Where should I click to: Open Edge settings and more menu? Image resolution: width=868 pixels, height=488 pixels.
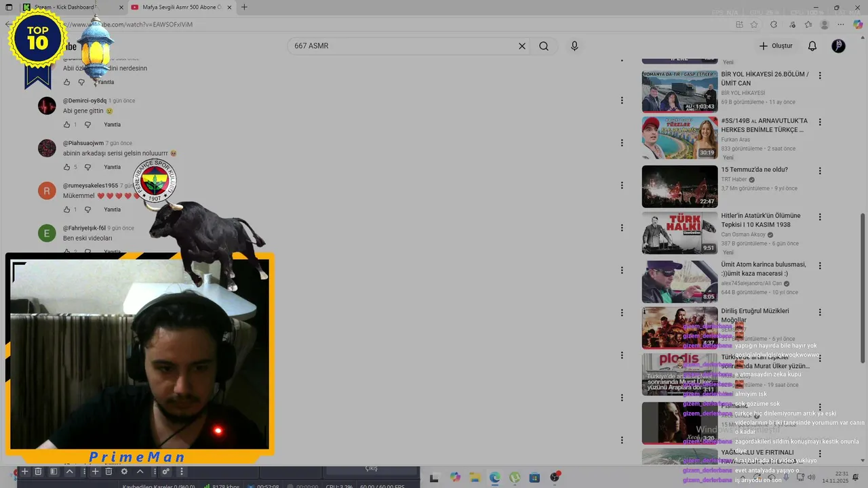842,24
